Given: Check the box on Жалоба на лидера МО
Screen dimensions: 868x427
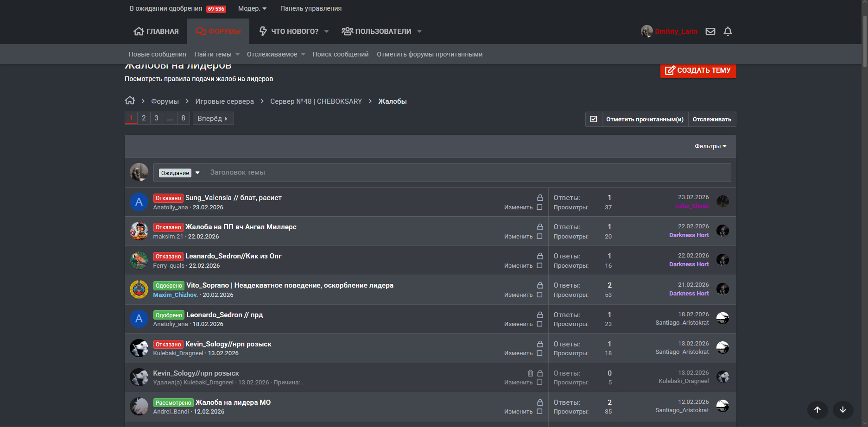Looking at the screenshot, I should [x=539, y=411].
